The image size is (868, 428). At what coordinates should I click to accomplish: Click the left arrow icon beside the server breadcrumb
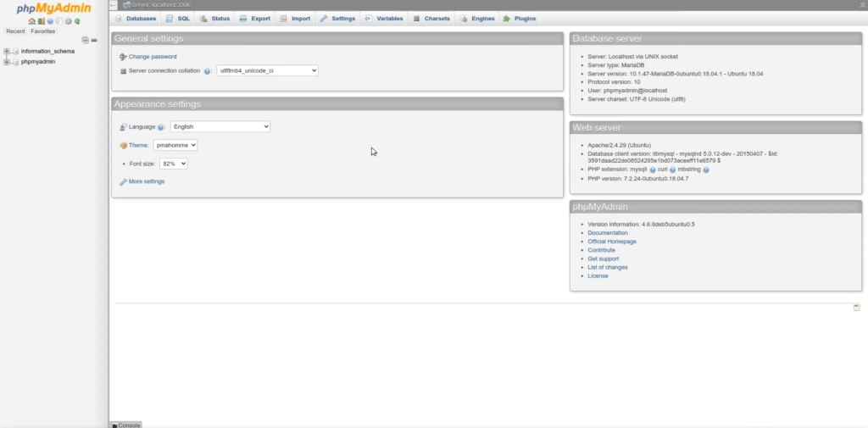pos(114,5)
